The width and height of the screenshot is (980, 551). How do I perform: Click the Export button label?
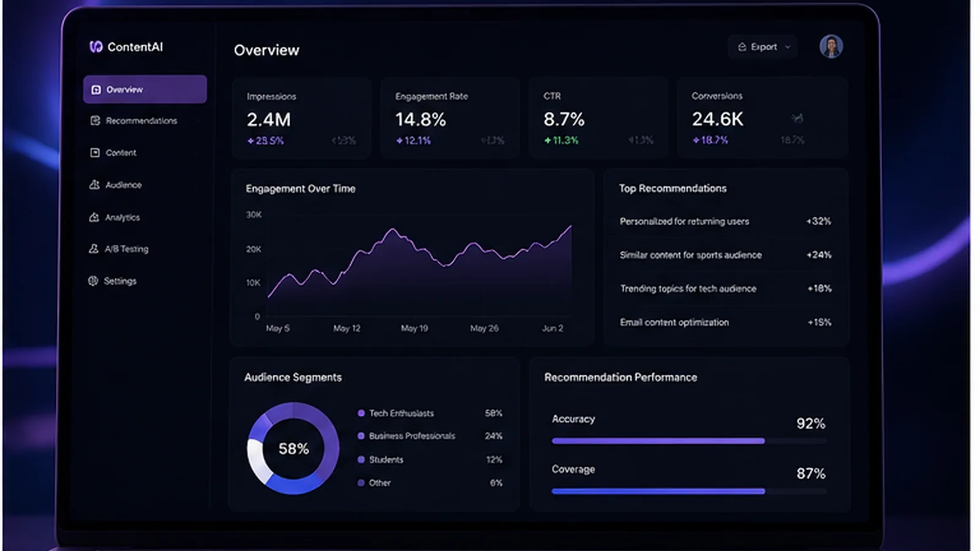click(763, 47)
